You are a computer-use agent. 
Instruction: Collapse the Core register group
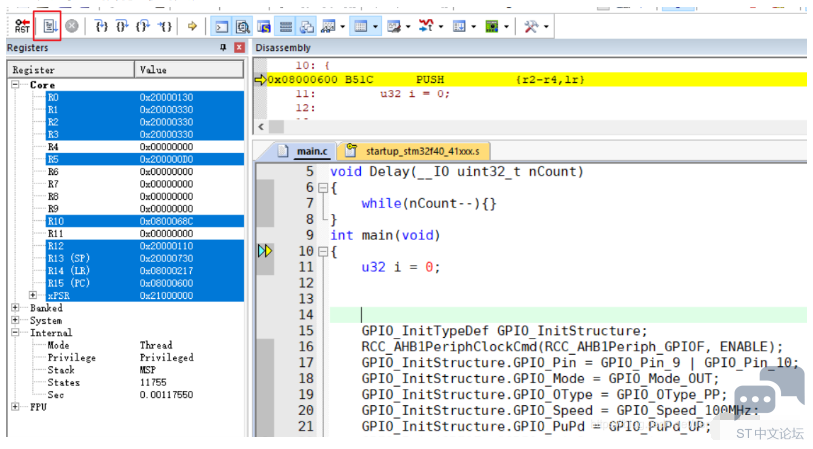point(16,84)
